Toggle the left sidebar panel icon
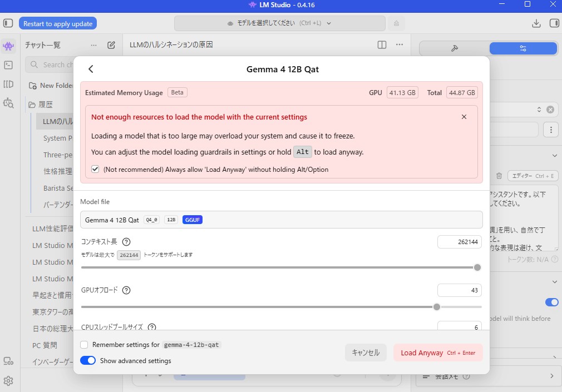 pyautogui.click(x=8, y=23)
